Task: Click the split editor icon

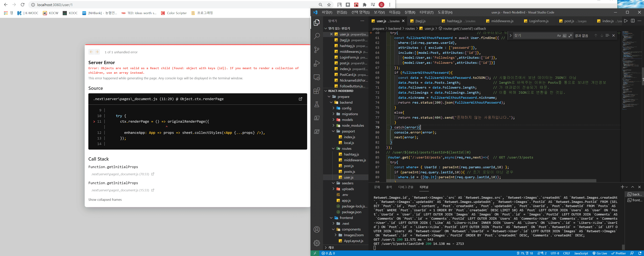Action: (x=632, y=21)
